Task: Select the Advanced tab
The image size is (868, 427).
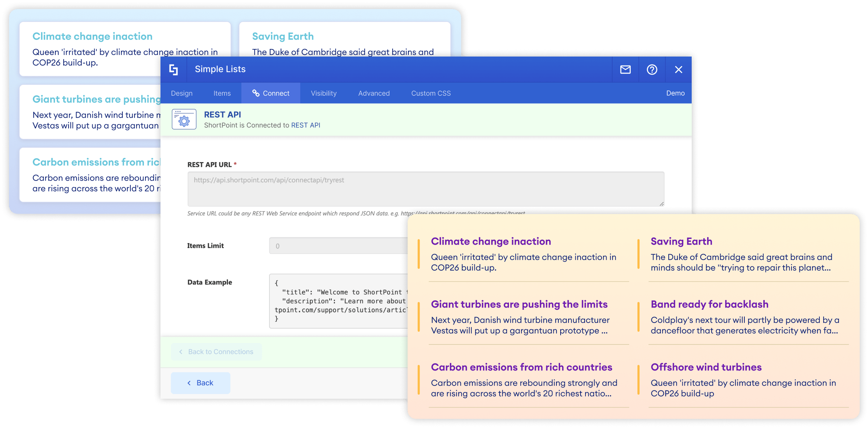Action: (374, 93)
